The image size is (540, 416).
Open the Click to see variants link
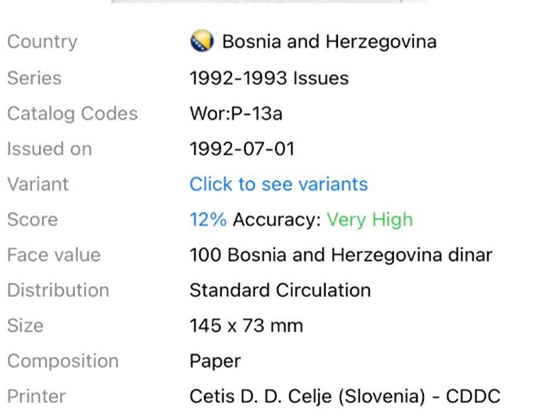[x=279, y=184]
